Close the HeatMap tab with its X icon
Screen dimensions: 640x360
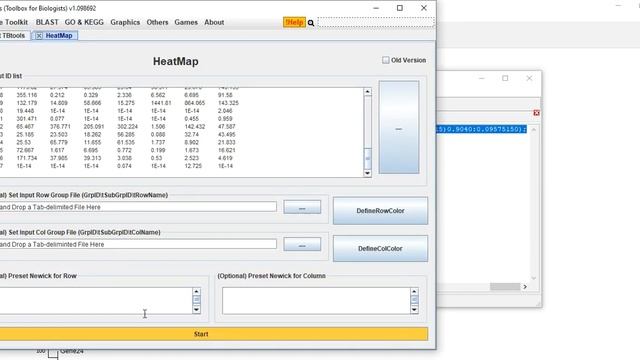[39, 36]
